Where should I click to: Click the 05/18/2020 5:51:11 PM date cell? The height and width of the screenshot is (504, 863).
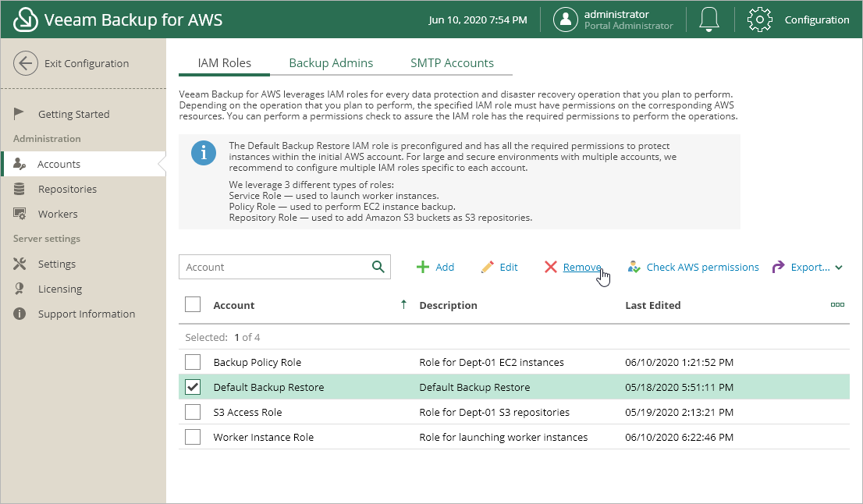(679, 387)
